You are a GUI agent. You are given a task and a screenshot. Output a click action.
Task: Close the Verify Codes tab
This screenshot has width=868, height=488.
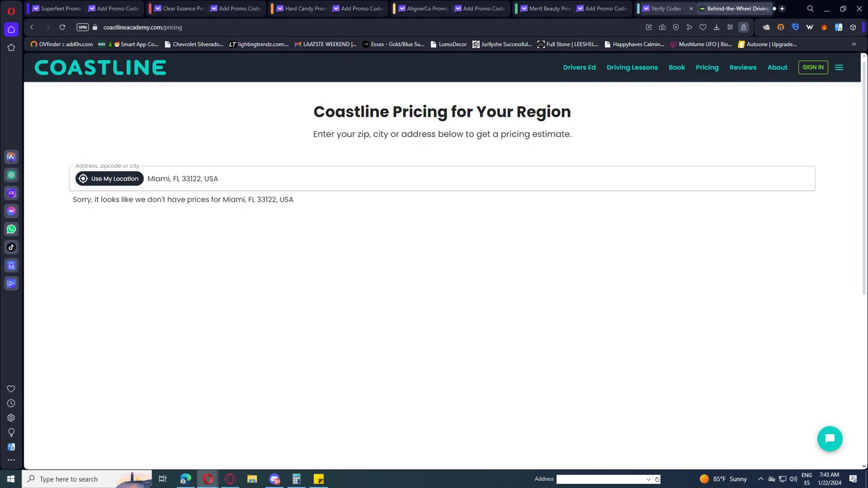pyautogui.click(x=691, y=9)
